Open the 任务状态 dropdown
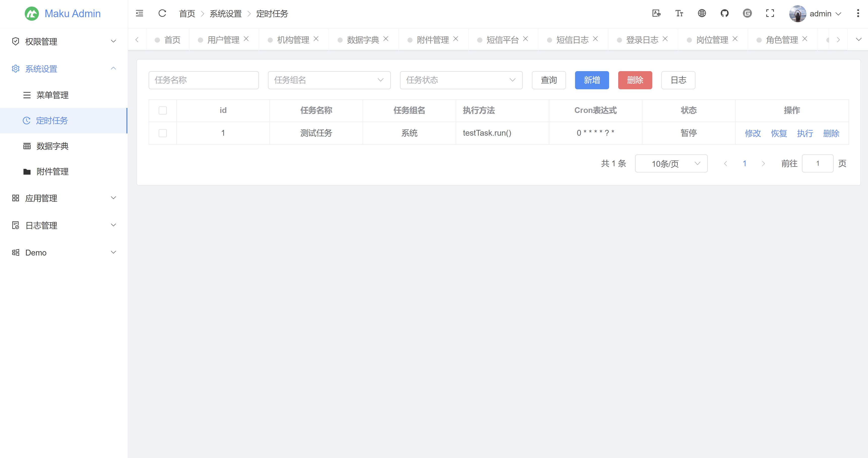Viewport: 868px width, 458px height. (460, 80)
